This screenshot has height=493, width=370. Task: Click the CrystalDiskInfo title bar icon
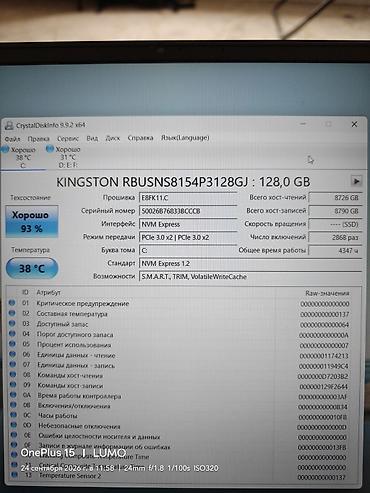point(9,126)
